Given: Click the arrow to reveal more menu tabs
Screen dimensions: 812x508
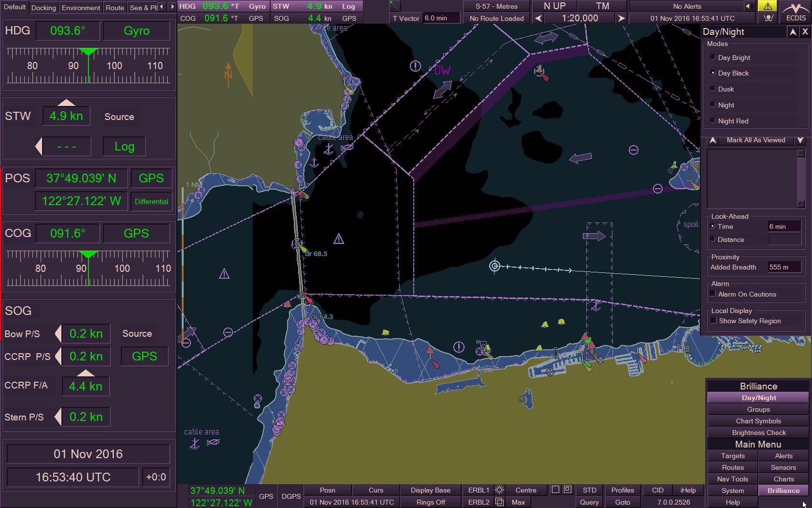Looking at the screenshot, I should coord(172,7).
